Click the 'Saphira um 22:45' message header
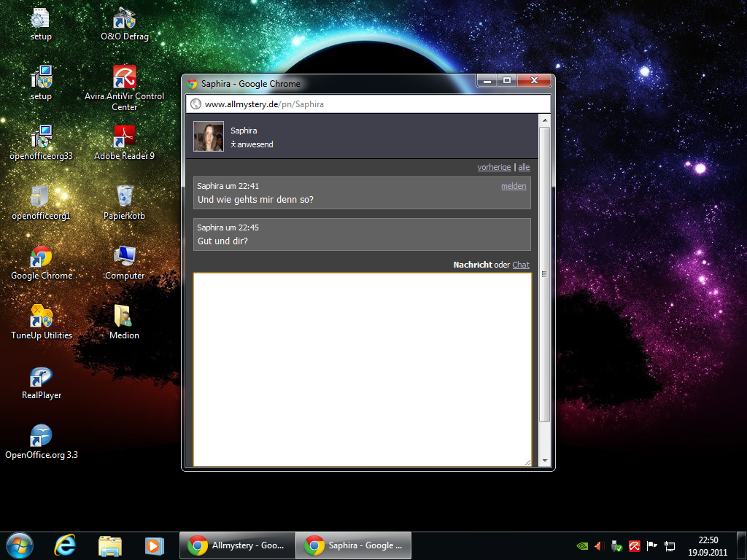Viewport: 747px width, 560px height. [x=228, y=227]
